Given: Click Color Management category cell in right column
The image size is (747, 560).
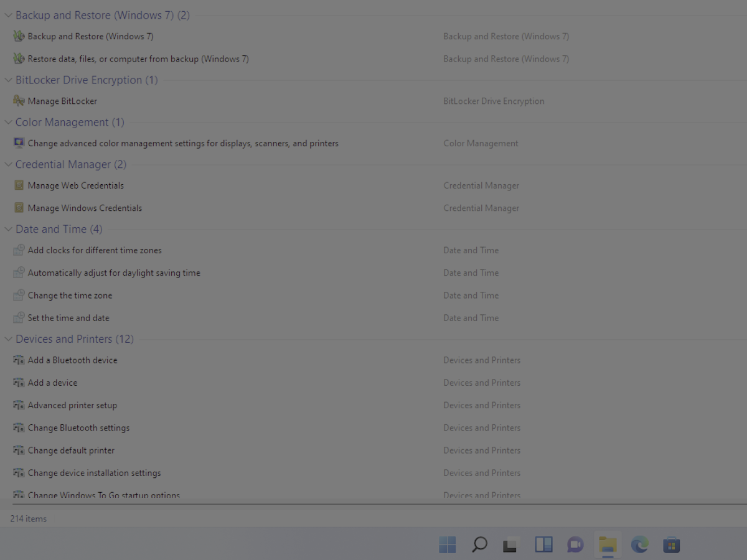Looking at the screenshot, I should click(x=481, y=143).
